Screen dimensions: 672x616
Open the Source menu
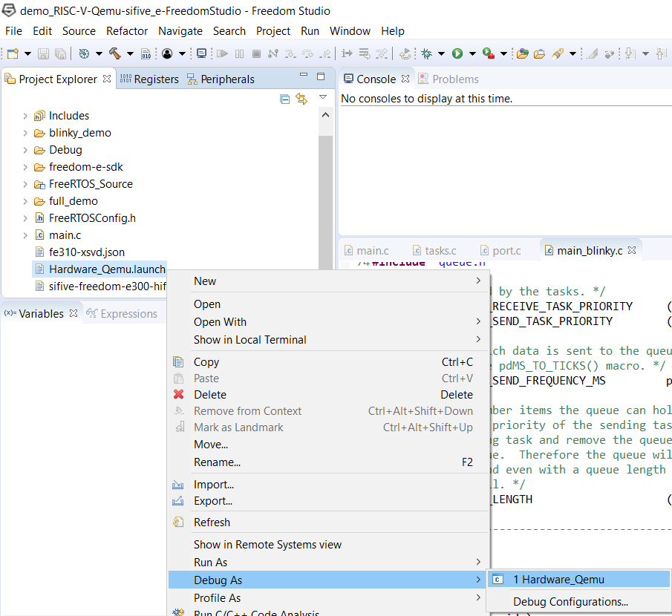coord(79,31)
